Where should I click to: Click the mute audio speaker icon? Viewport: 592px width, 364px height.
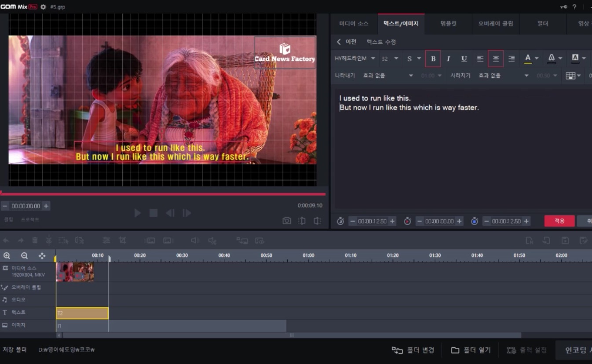[212, 240]
